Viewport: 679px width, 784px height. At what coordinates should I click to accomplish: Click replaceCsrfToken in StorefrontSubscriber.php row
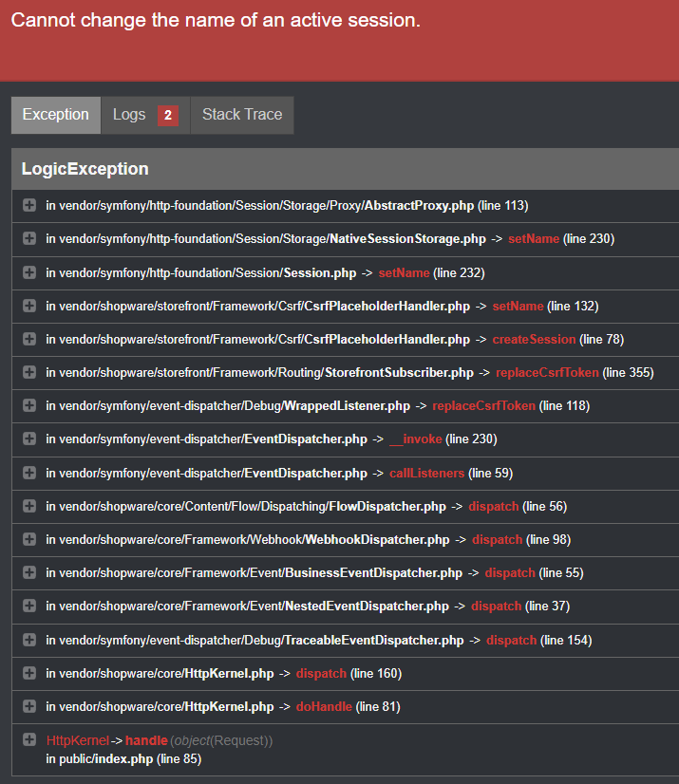tap(547, 372)
